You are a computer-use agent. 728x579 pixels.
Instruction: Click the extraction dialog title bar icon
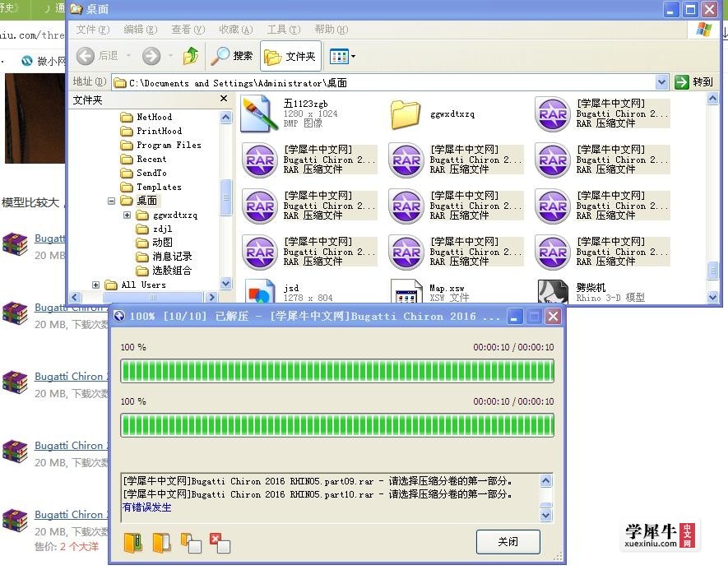(x=119, y=316)
